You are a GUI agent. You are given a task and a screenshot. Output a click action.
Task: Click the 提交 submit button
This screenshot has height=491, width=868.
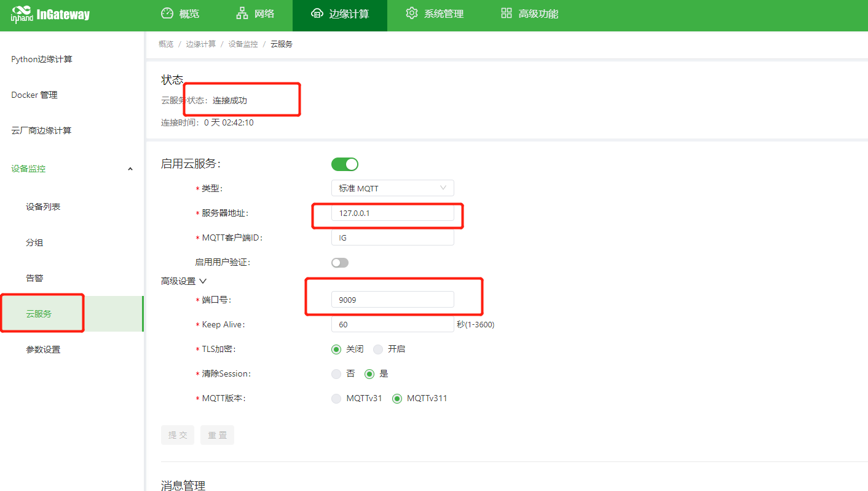click(178, 435)
